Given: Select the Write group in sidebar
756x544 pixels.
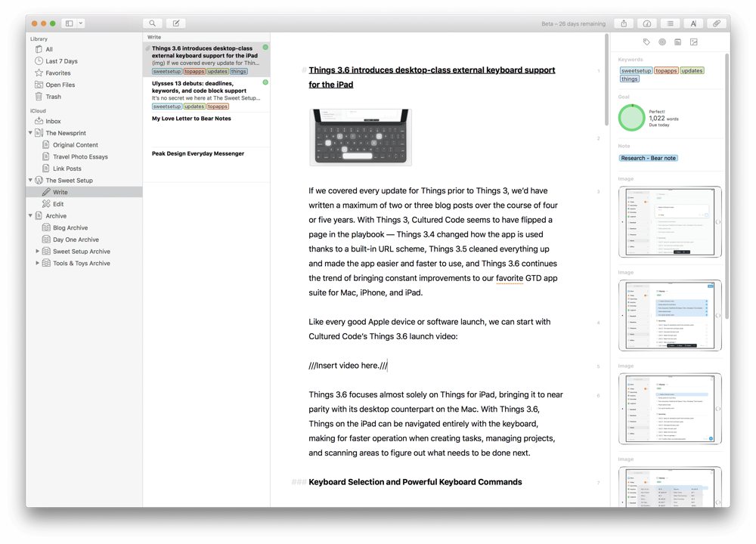Looking at the screenshot, I should (84, 192).
